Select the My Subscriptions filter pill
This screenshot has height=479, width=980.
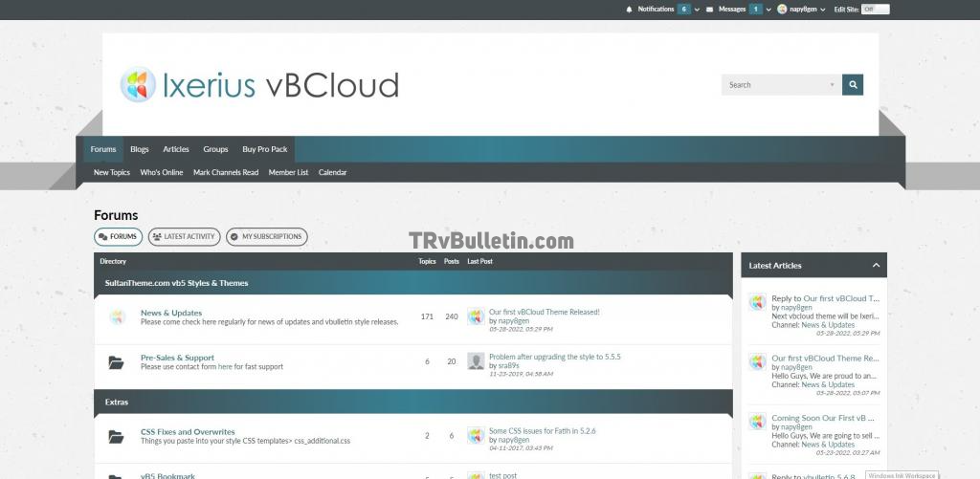[266, 236]
